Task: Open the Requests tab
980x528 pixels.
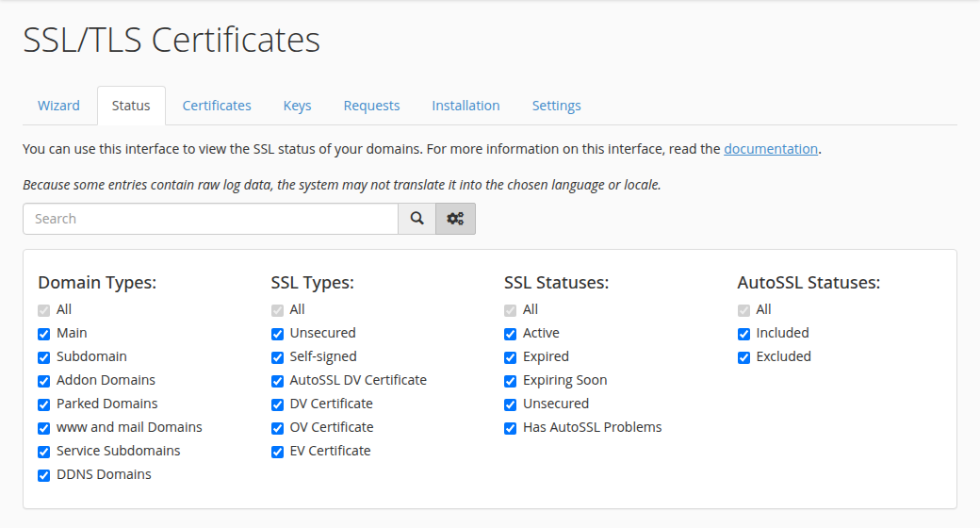Action: [372, 105]
